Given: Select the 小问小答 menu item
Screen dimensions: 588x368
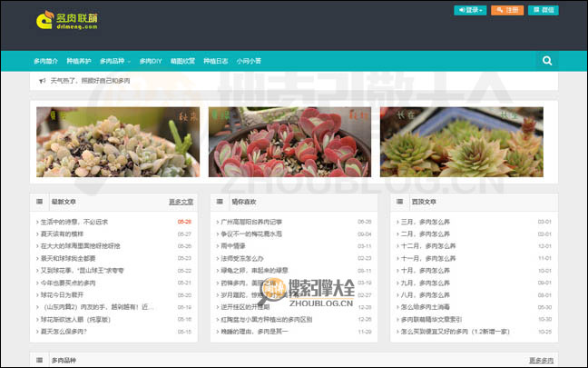Looking at the screenshot, I should (249, 61).
